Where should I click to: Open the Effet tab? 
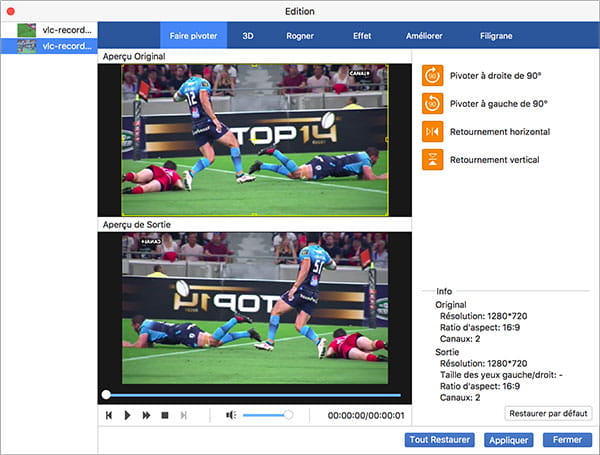point(362,36)
